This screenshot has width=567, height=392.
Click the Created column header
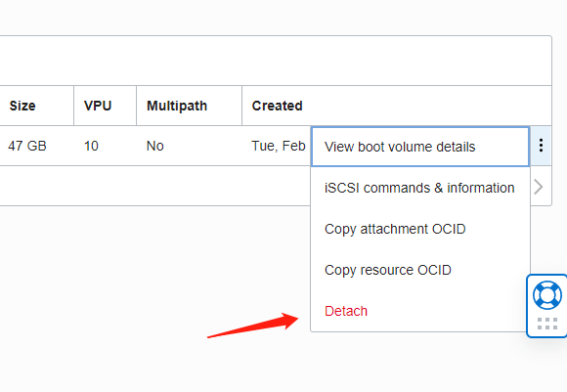(x=277, y=106)
